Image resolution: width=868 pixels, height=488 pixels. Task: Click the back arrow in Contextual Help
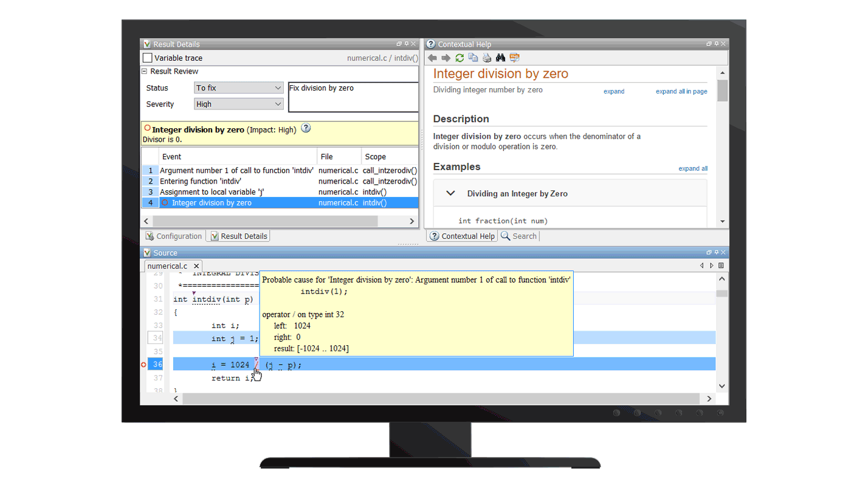coord(432,58)
